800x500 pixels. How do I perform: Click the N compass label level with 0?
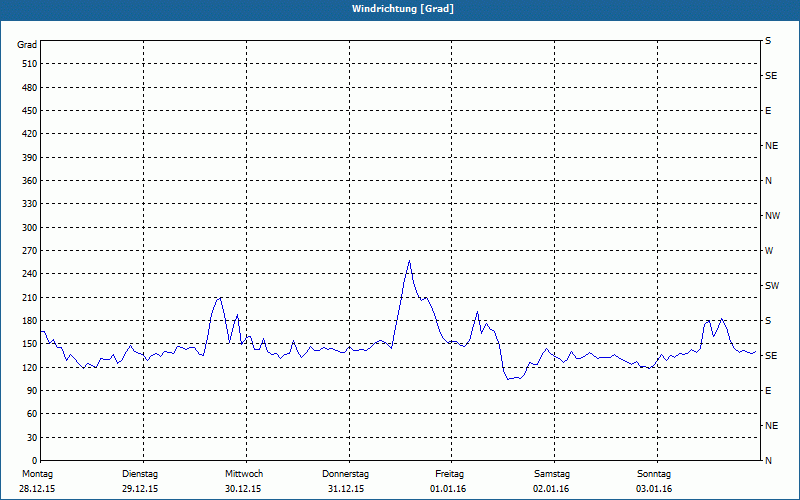[768, 460]
